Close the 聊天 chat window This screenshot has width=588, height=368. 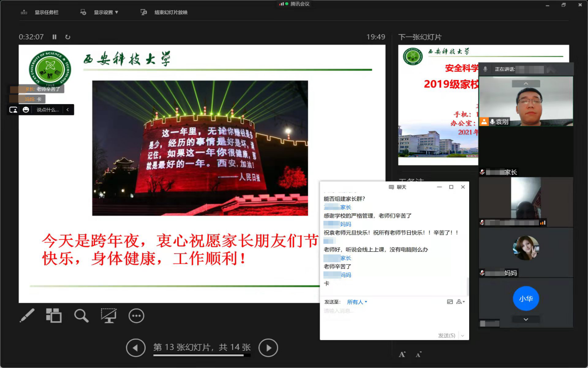(463, 187)
